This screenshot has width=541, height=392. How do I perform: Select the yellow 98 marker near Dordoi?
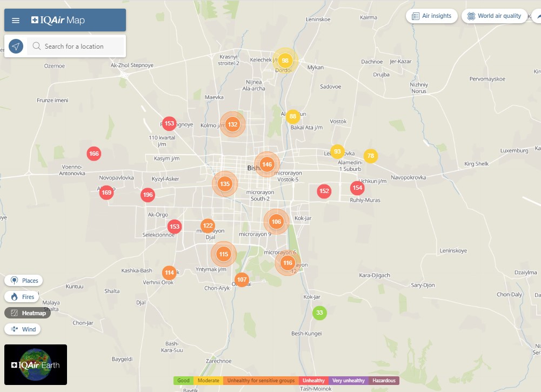click(x=285, y=61)
